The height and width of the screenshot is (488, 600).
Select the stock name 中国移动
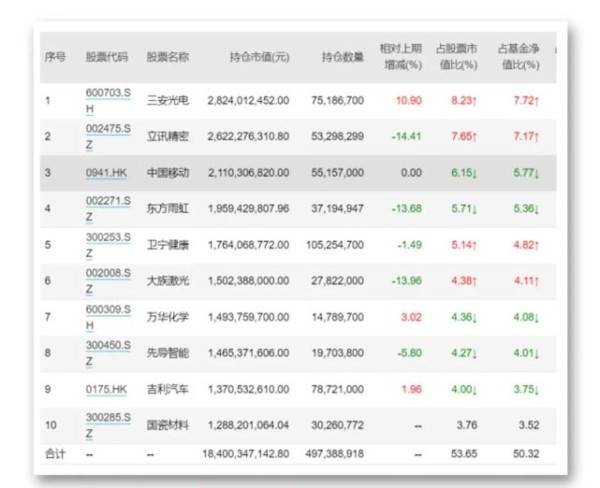[x=168, y=173]
